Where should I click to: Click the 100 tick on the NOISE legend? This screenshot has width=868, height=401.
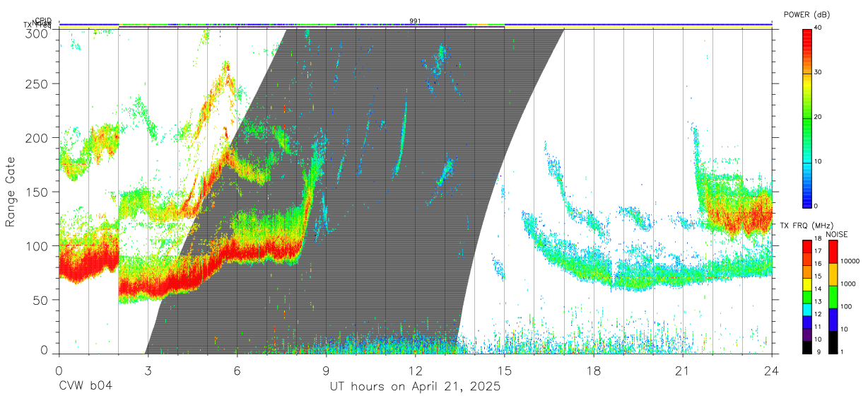point(846,306)
